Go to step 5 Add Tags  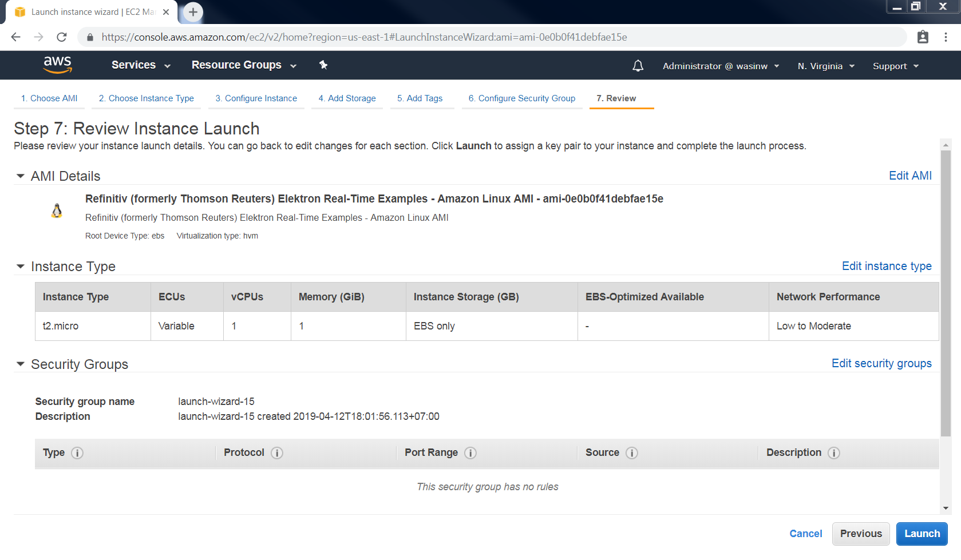[x=420, y=98]
